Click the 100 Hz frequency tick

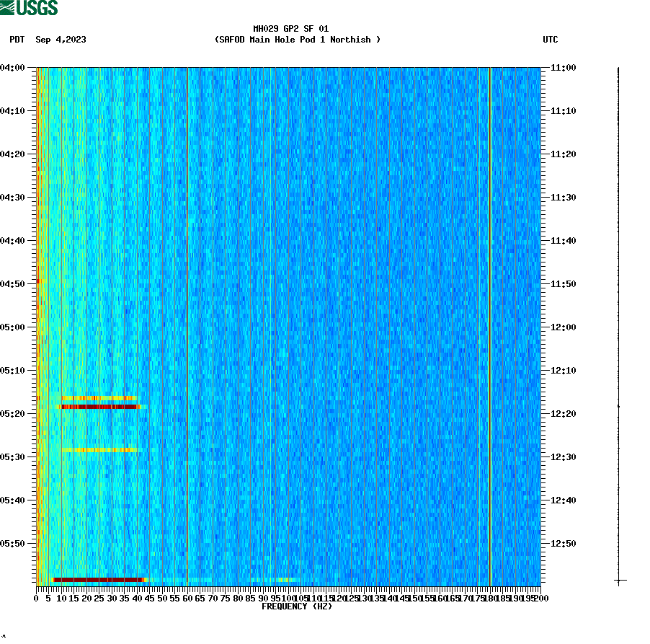[x=287, y=598]
